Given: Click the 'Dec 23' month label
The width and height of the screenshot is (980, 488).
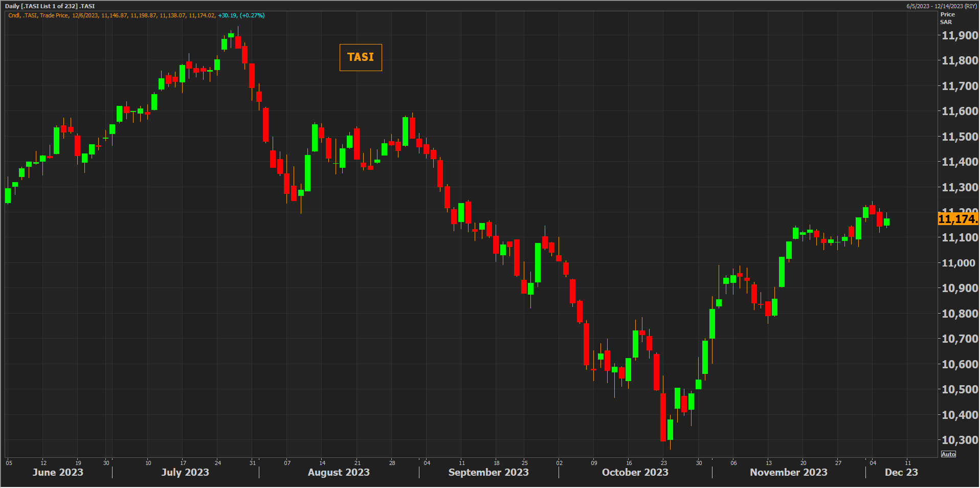Looking at the screenshot, I should 901,472.
